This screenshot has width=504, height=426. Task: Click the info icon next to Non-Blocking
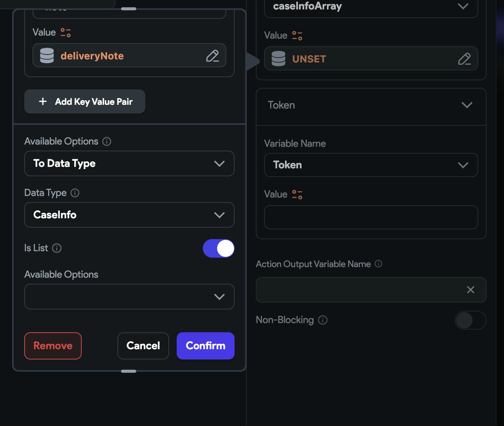[323, 320]
